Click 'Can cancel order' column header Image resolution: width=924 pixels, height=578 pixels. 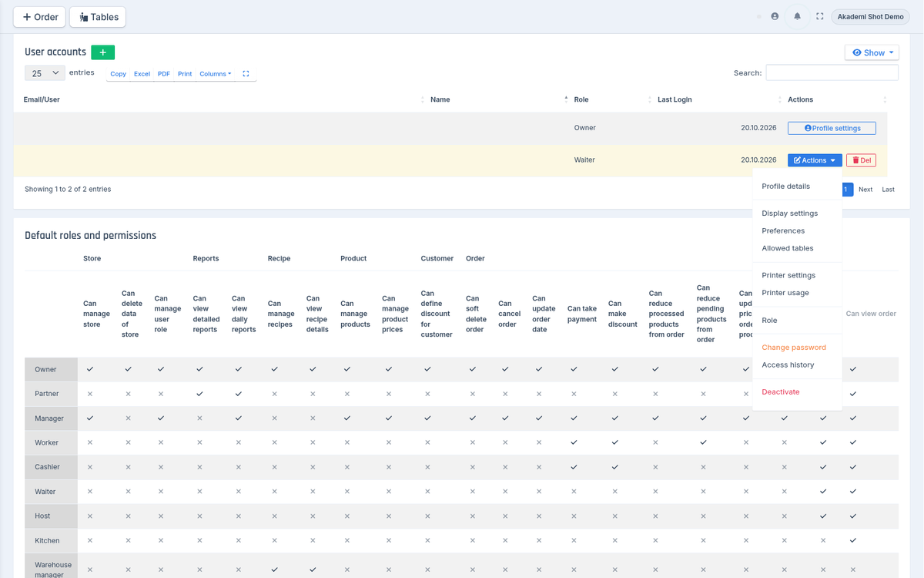507,314
